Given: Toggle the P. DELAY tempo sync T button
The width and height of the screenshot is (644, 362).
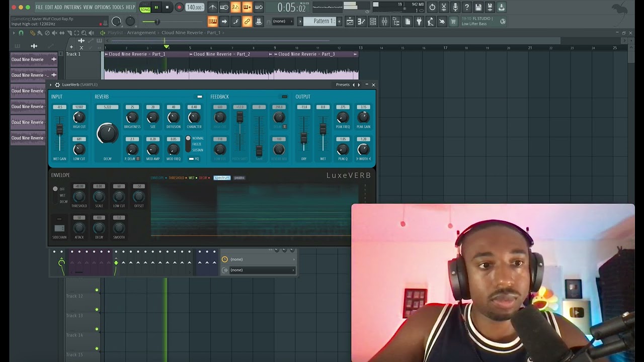Looking at the screenshot, I should point(138,158).
